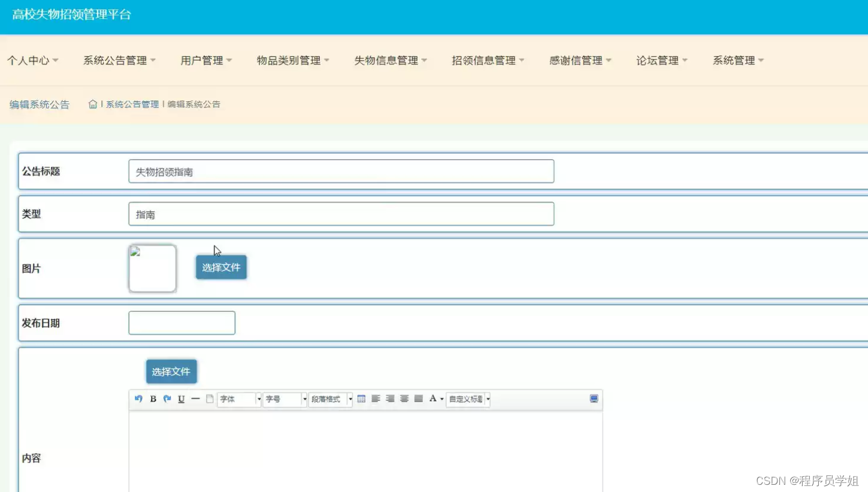Open the 用户管理 menu
Viewport: 868px width, 492px height.
[206, 60]
